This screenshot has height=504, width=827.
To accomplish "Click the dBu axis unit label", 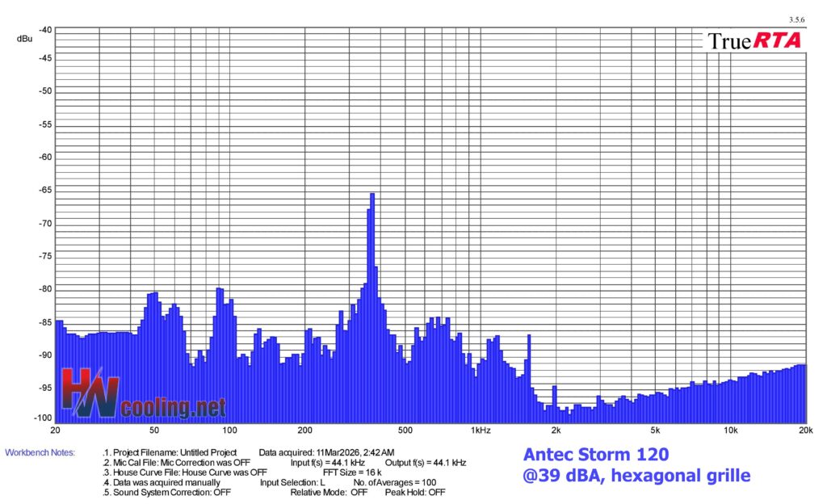I will click(24, 38).
